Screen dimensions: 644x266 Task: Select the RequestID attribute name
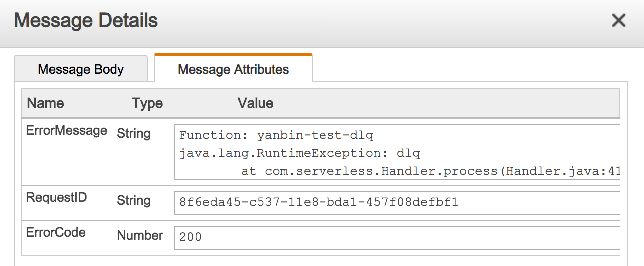coord(56,198)
